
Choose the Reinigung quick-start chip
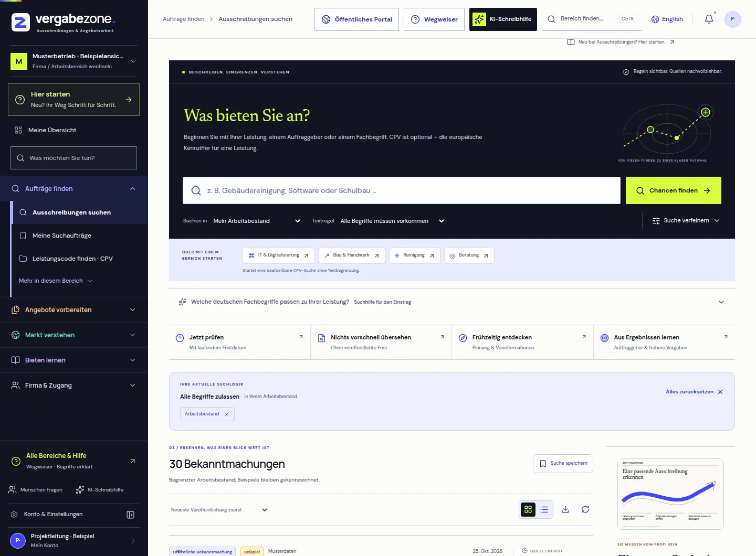click(x=415, y=255)
